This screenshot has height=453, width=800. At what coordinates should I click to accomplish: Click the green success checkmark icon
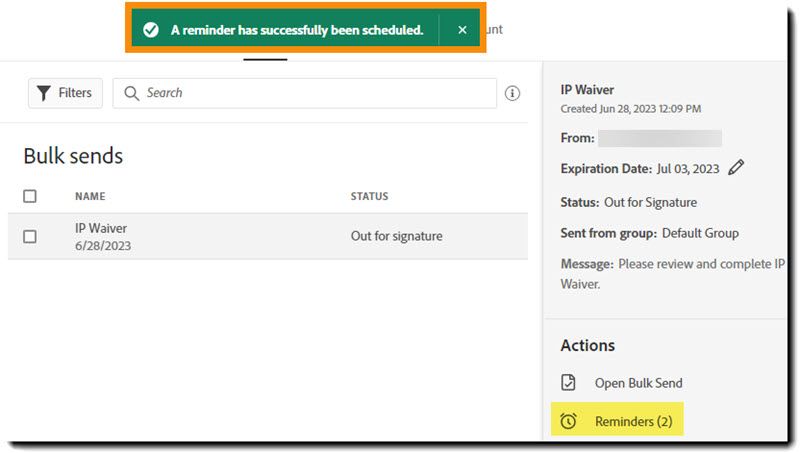click(151, 30)
